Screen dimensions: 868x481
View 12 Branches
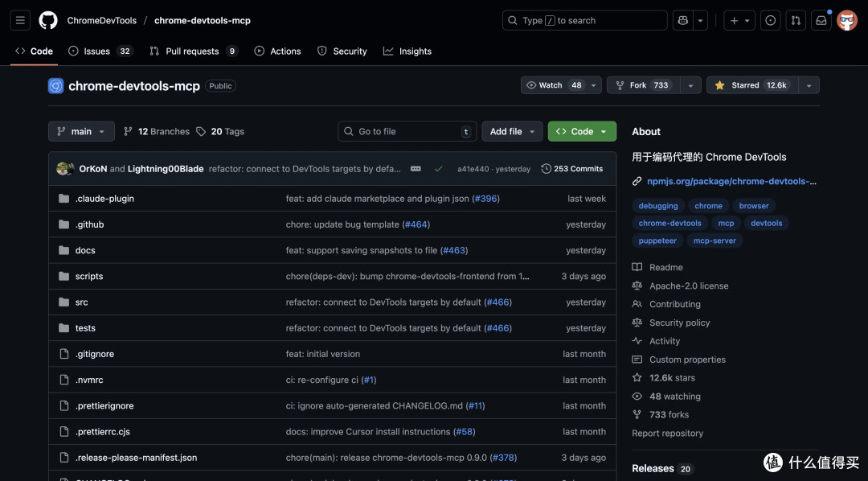(157, 131)
